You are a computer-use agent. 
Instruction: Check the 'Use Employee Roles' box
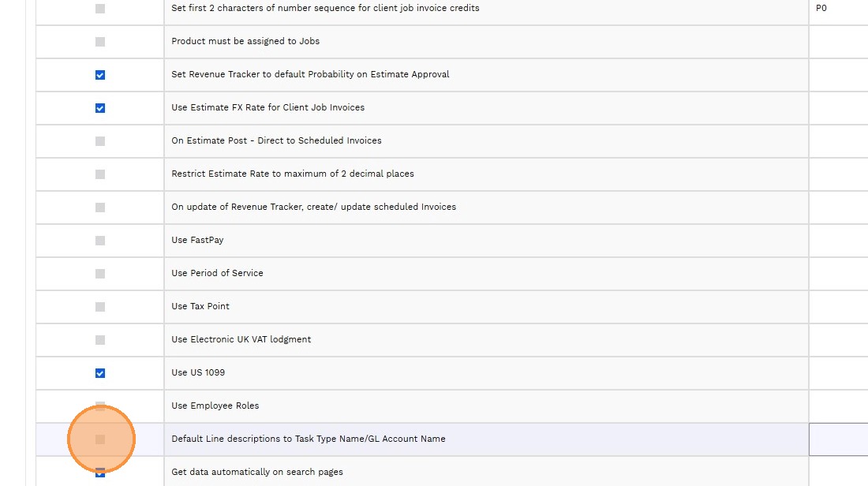click(x=100, y=406)
